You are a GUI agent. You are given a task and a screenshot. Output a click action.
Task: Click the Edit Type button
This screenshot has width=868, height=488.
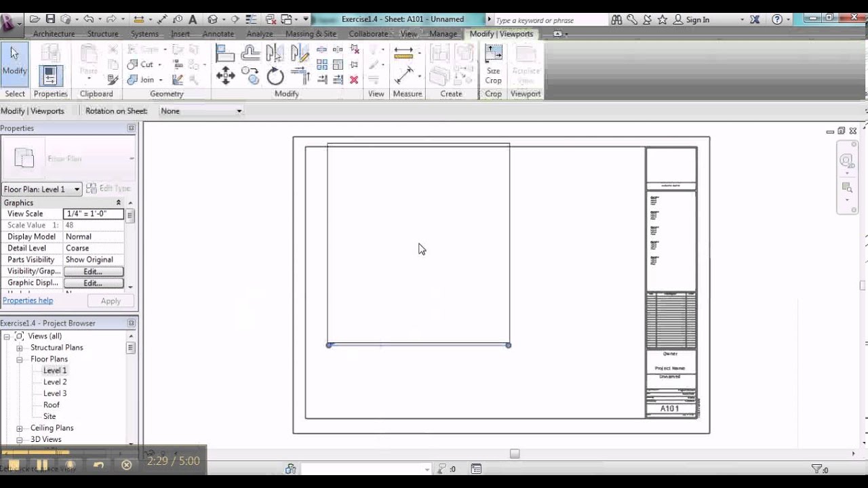click(108, 188)
